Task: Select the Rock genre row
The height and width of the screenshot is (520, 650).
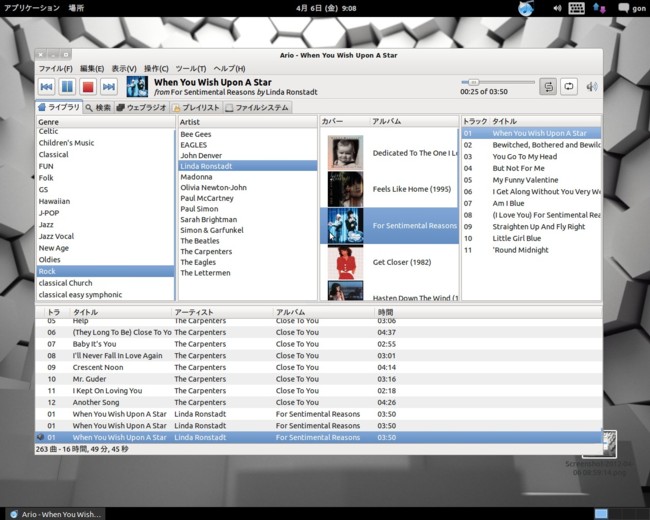Action: point(105,271)
